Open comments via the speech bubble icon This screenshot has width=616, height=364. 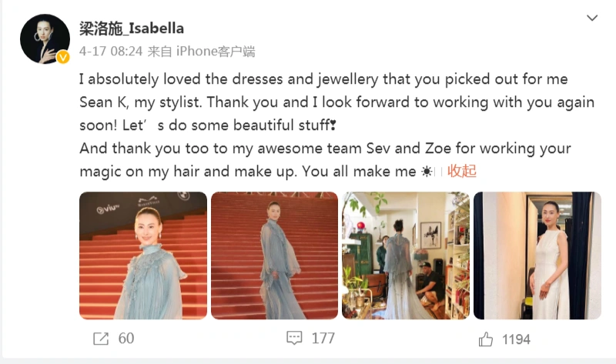(x=294, y=338)
